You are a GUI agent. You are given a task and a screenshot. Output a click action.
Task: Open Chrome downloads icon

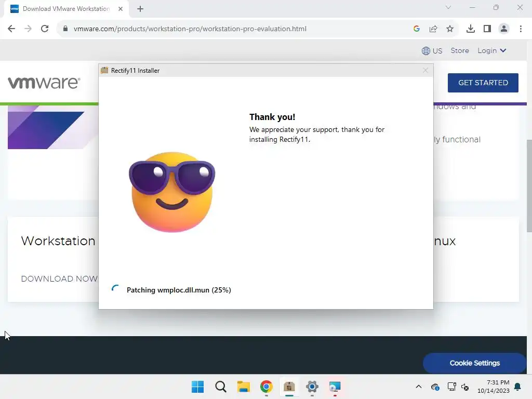tap(471, 29)
